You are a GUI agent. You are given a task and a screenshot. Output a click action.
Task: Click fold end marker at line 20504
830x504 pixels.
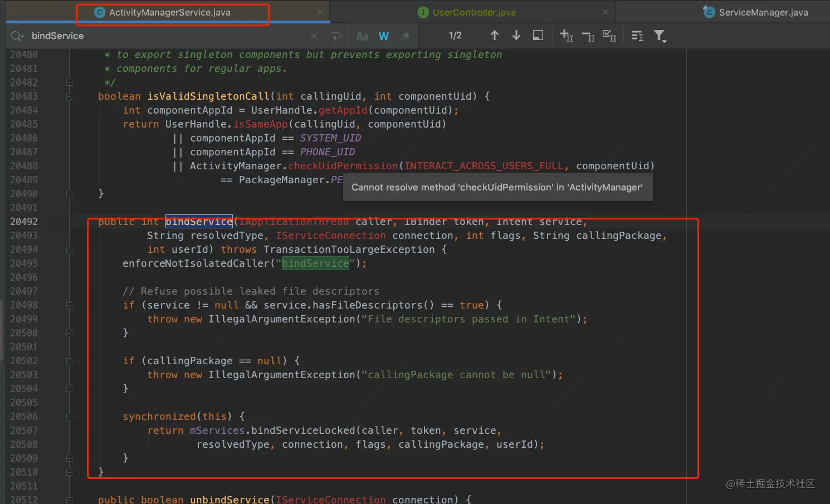[x=69, y=389]
